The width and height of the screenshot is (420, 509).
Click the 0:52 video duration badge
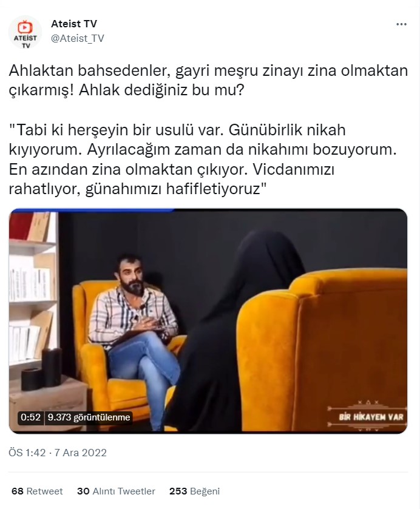pyautogui.click(x=30, y=417)
